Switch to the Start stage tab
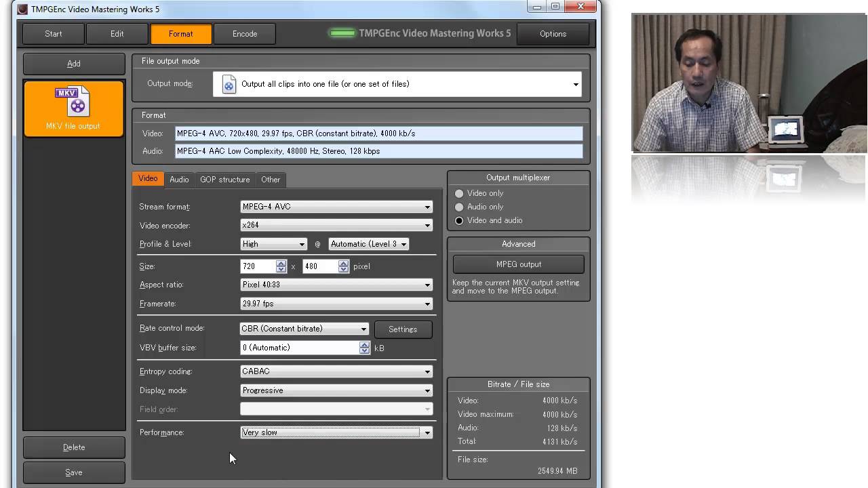 click(54, 34)
